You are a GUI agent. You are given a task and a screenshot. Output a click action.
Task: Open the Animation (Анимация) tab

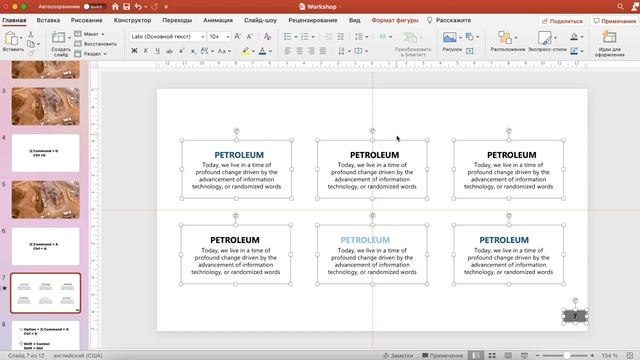tap(218, 20)
